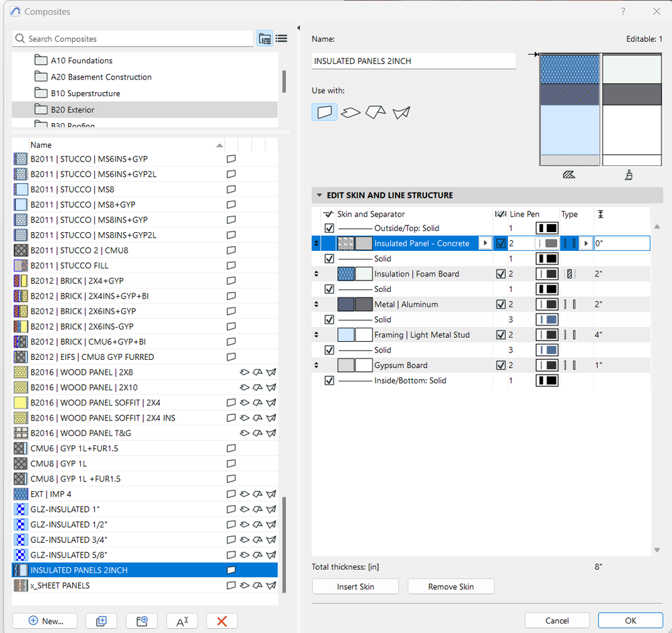Select the Wall use-with icon
Image resolution: width=672 pixels, height=633 pixels.
pyautogui.click(x=324, y=112)
